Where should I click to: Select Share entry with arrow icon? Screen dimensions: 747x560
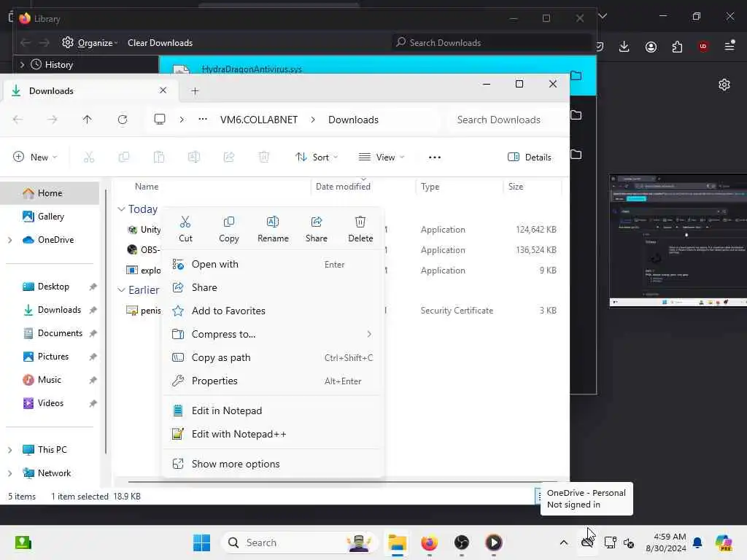(x=273, y=287)
